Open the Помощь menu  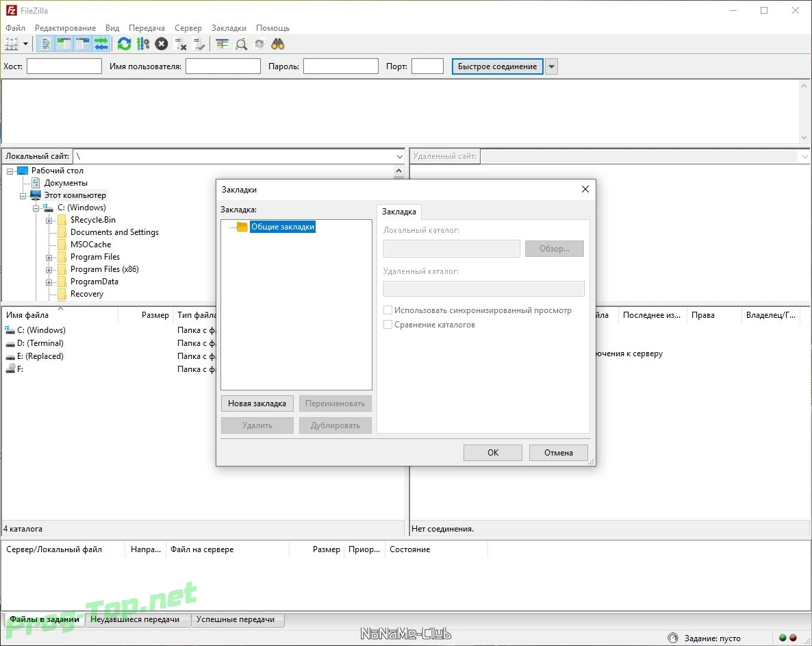[x=273, y=28]
